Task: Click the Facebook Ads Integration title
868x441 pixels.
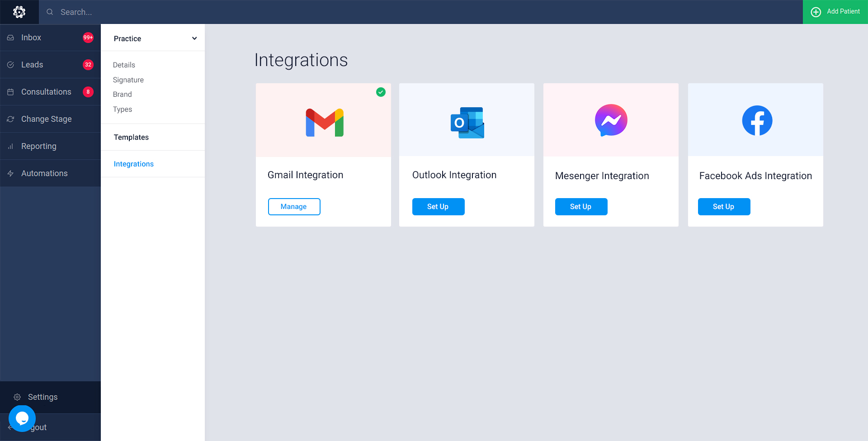Action: coord(756,176)
